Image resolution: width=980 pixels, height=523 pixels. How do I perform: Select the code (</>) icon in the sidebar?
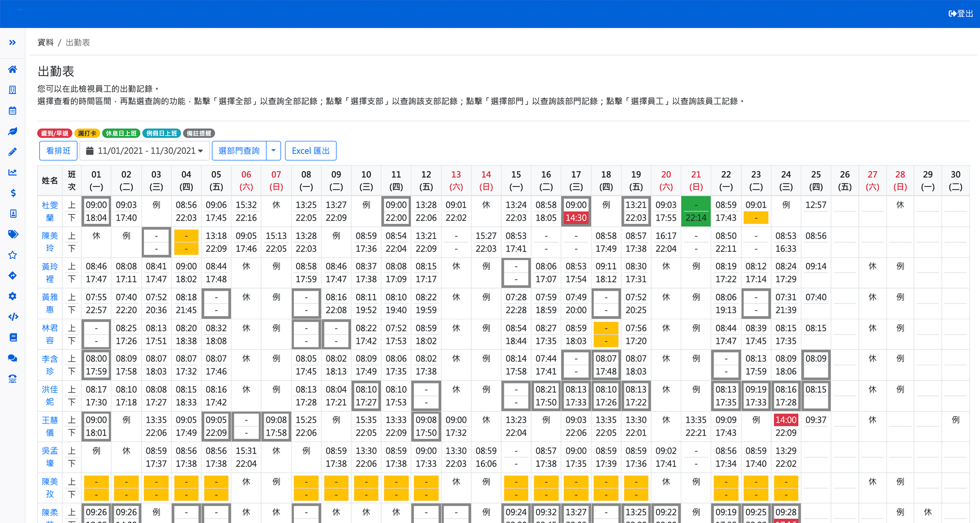tap(13, 317)
